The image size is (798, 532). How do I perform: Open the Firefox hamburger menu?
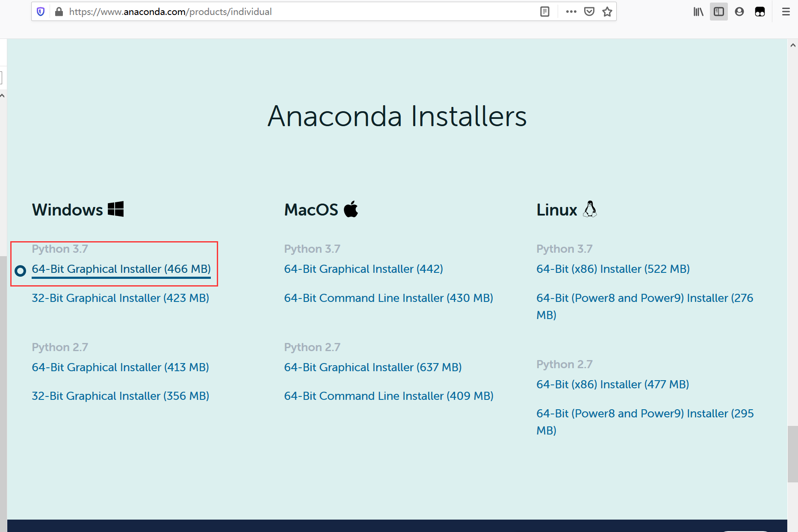tap(786, 12)
